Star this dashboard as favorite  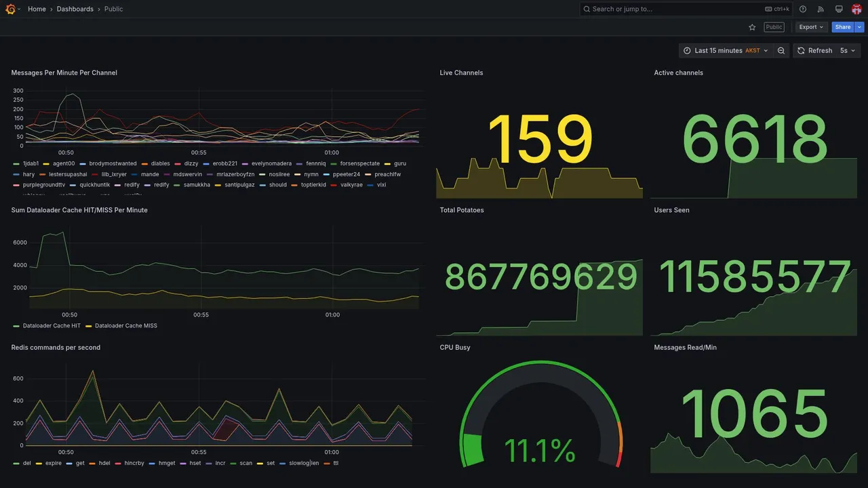pos(752,27)
